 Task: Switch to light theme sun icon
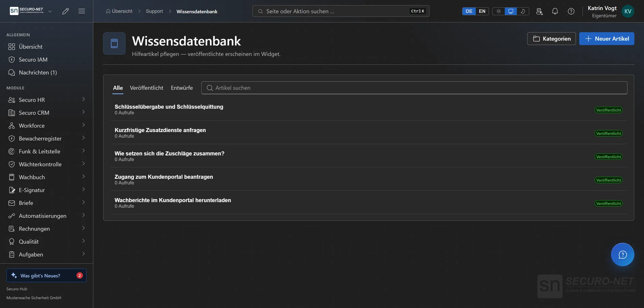498,11
